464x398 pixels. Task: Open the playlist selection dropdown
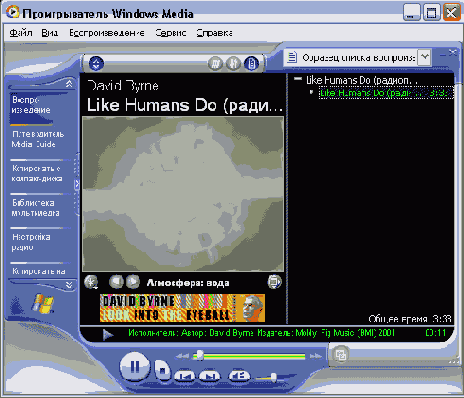pyautogui.click(x=424, y=57)
